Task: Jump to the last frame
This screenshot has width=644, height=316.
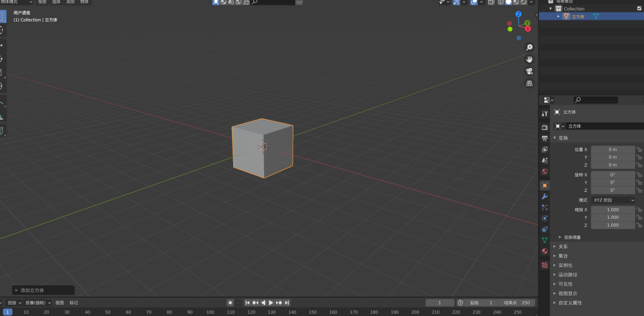Action: 287,303
